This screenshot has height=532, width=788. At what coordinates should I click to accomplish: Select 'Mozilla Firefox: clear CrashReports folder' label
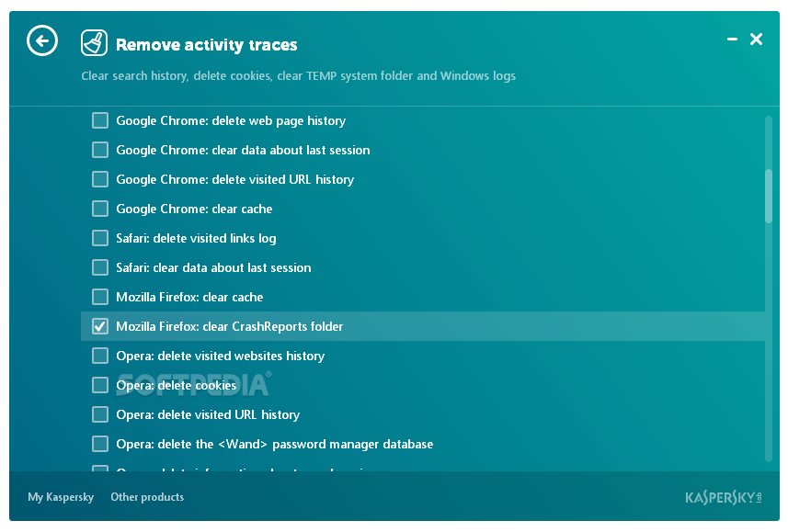(230, 326)
